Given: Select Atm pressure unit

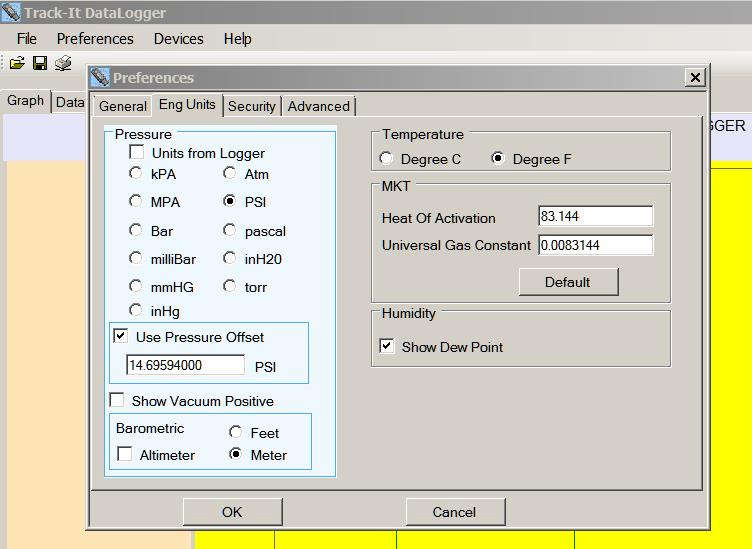Looking at the screenshot, I should [x=230, y=173].
